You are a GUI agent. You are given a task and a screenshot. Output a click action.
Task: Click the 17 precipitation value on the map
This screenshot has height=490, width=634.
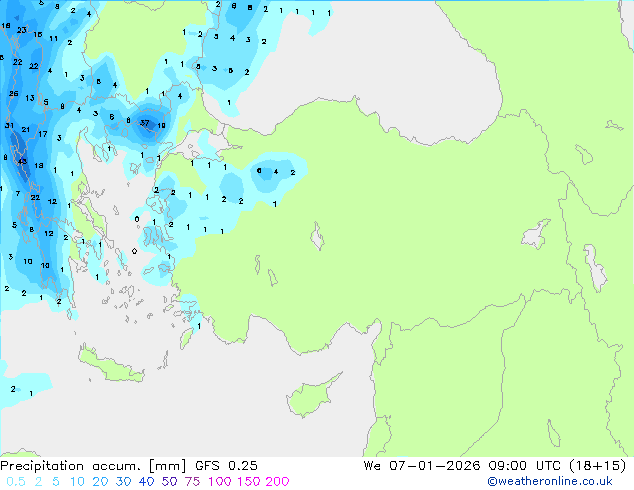[43, 134]
